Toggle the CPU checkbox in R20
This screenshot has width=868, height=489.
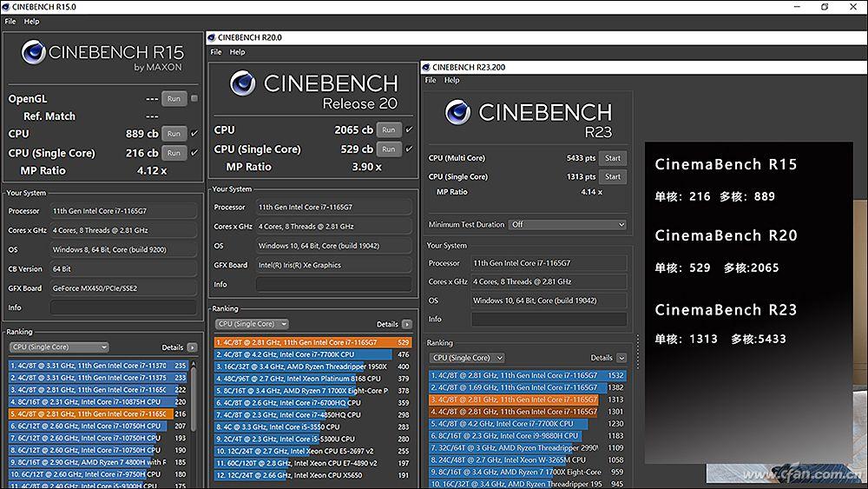point(409,129)
